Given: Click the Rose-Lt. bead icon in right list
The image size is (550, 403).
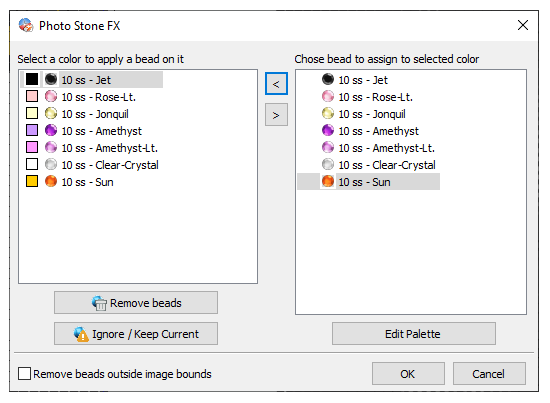Looking at the screenshot, I should click(328, 96).
